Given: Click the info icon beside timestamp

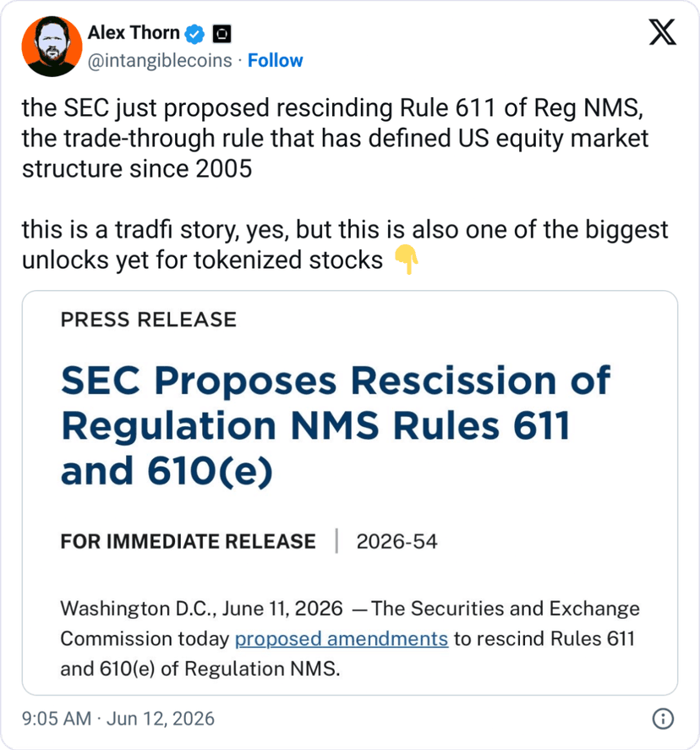Looking at the screenshot, I should click(663, 719).
